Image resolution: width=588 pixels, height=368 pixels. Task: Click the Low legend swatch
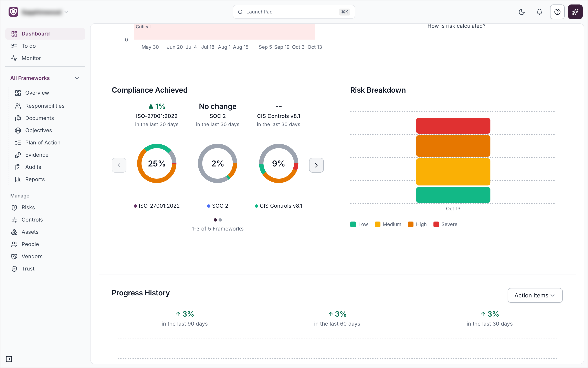353,224
